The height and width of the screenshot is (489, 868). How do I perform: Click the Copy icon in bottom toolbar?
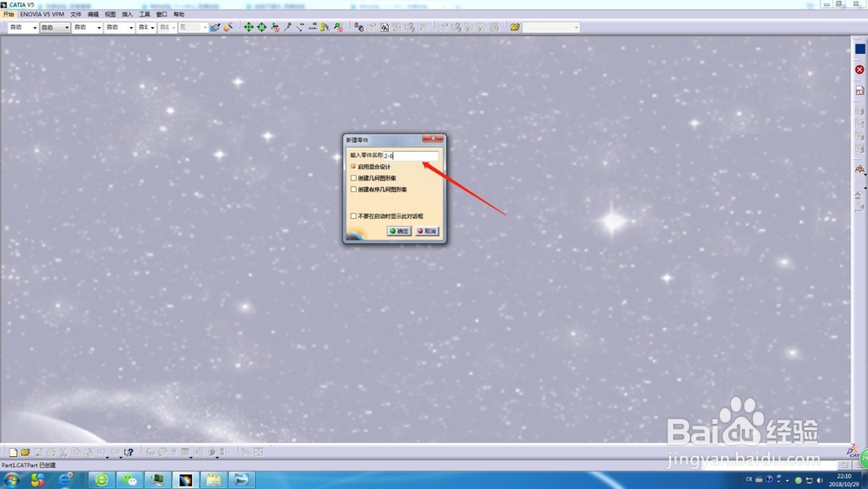click(x=76, y=453)
